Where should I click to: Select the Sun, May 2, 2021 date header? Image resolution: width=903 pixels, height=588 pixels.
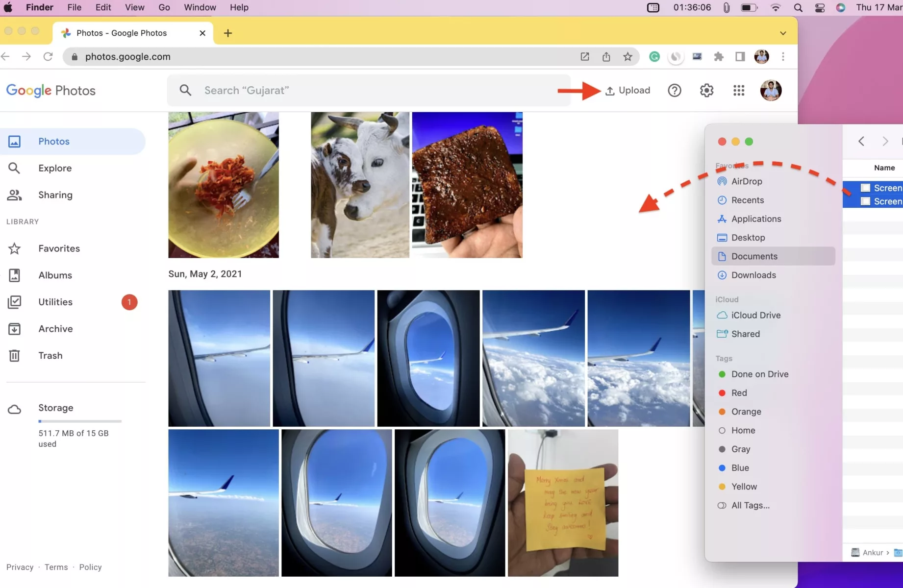[x=205, y=274]
